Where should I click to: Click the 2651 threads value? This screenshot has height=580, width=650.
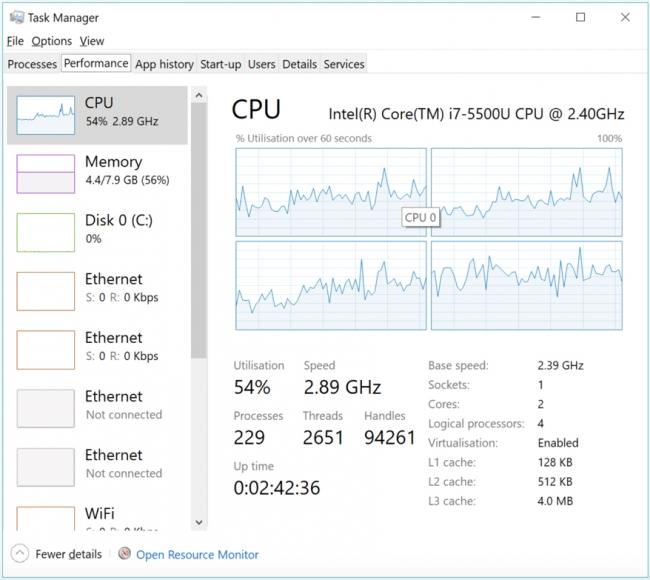click(323, 437)
